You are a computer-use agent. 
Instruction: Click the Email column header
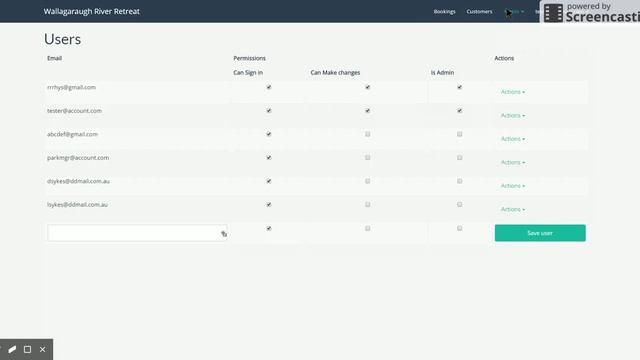point(54,58)
